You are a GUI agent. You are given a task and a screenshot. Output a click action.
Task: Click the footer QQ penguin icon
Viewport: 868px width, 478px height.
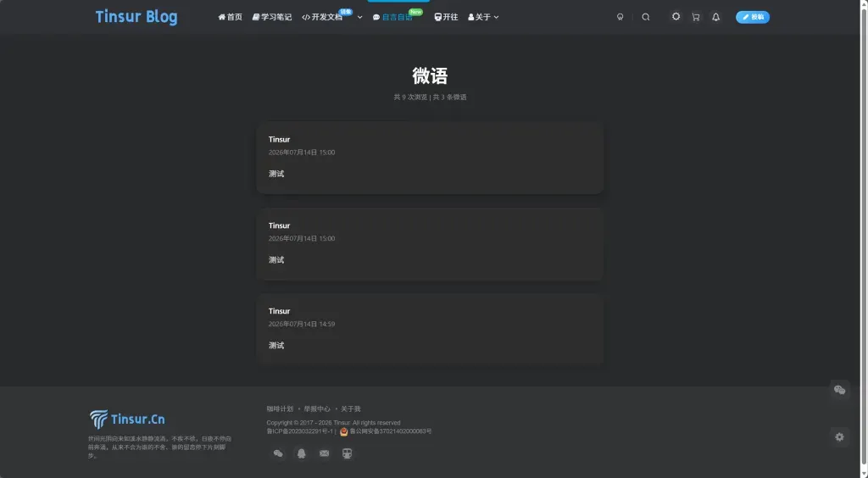click(301, 453)
